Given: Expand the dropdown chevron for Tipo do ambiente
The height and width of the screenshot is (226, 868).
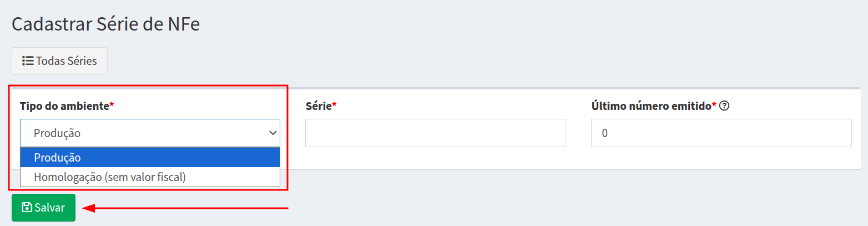Looking at the screenshot, I should point(272,133).
